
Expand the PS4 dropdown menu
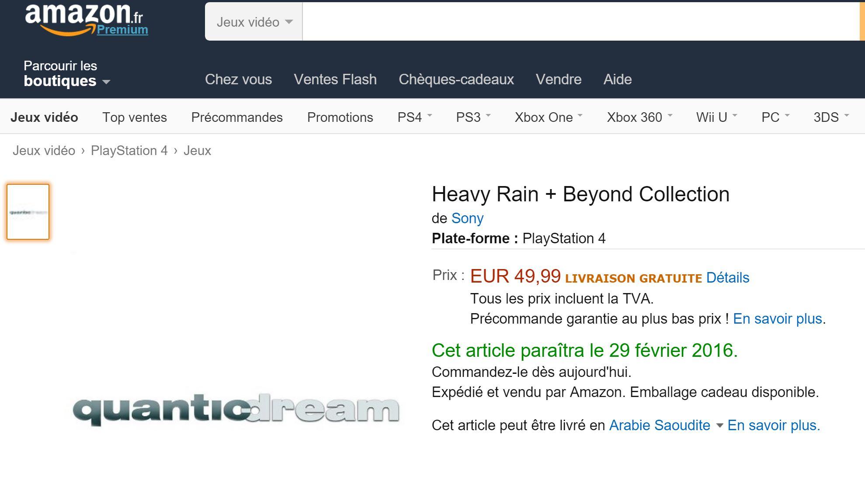coord(414,117)
